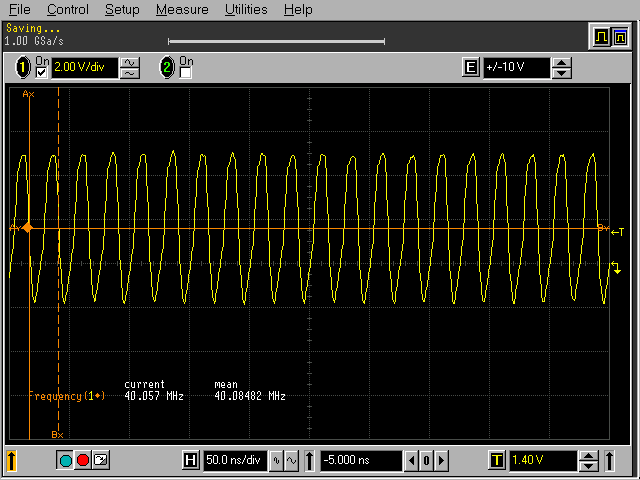Click the Ax vertical marker label

(x=28, y=94)
